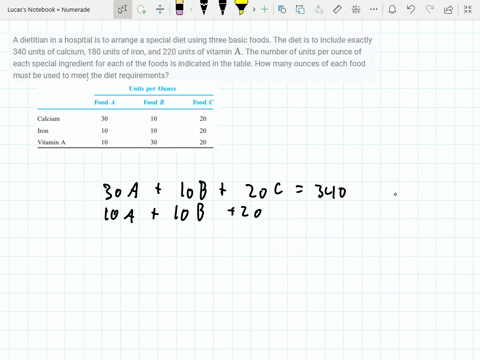This screenshot has width=480, height=360.
Task: Select the first black pen
Action: (x=204, y=8)
